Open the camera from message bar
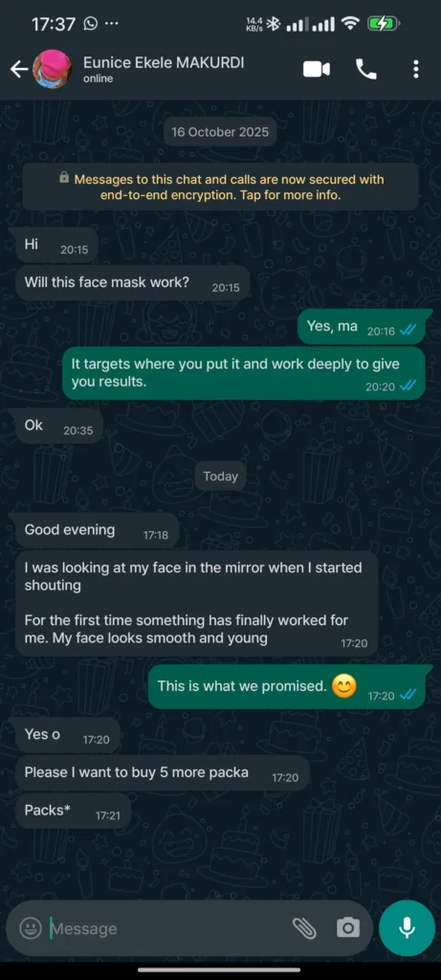The width and height of the screenshot is (441, 980). pyautogui.click(x=348, y=928)
